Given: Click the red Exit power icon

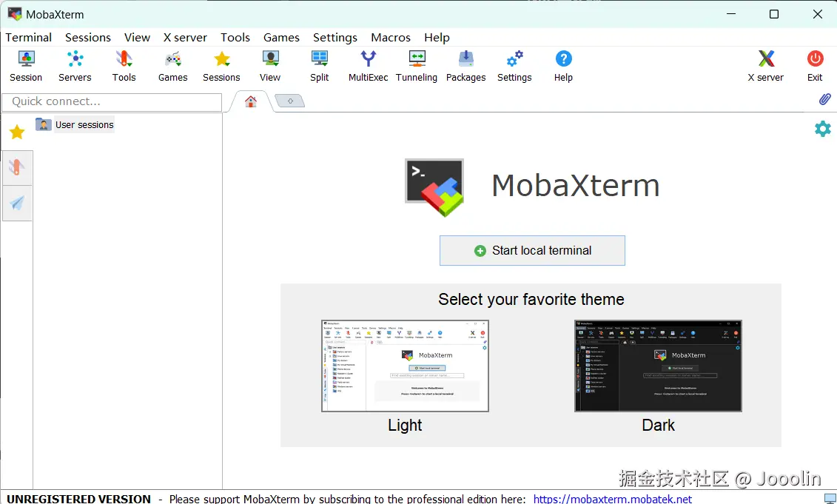Looking at the screenshot, I should (815, 58).
